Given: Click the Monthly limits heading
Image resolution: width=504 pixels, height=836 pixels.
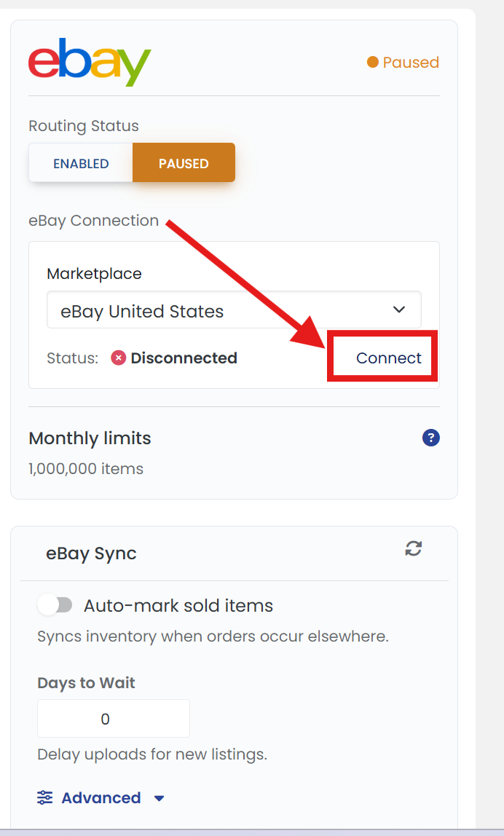Looking at the screenshot, I should click(90, 438).
